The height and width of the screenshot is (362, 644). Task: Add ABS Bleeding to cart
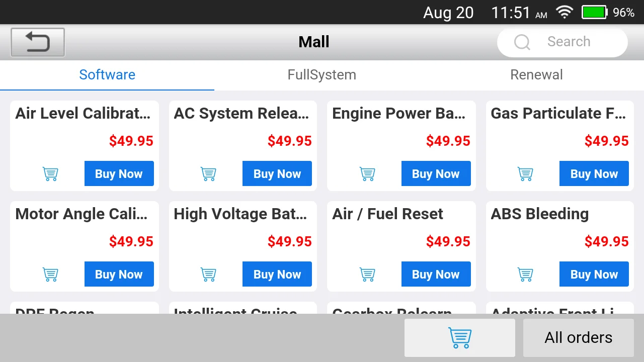click(525, 275)
